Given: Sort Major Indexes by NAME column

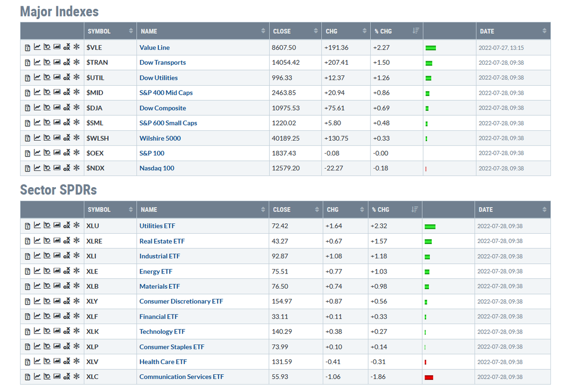Looking at the screenshot, I should point(203,31).
